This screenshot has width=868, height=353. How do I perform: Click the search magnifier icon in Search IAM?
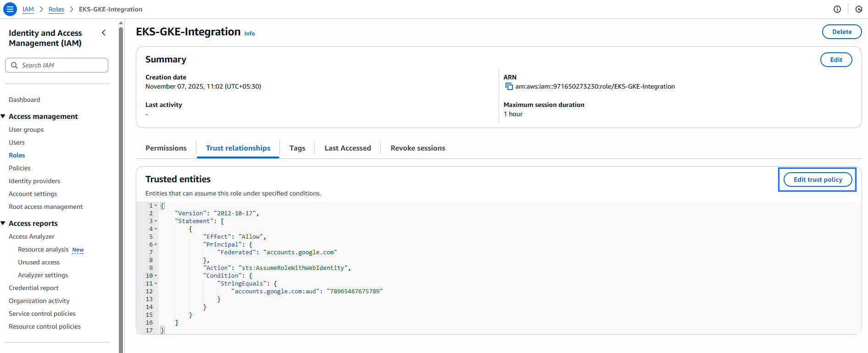coord(14,65)
